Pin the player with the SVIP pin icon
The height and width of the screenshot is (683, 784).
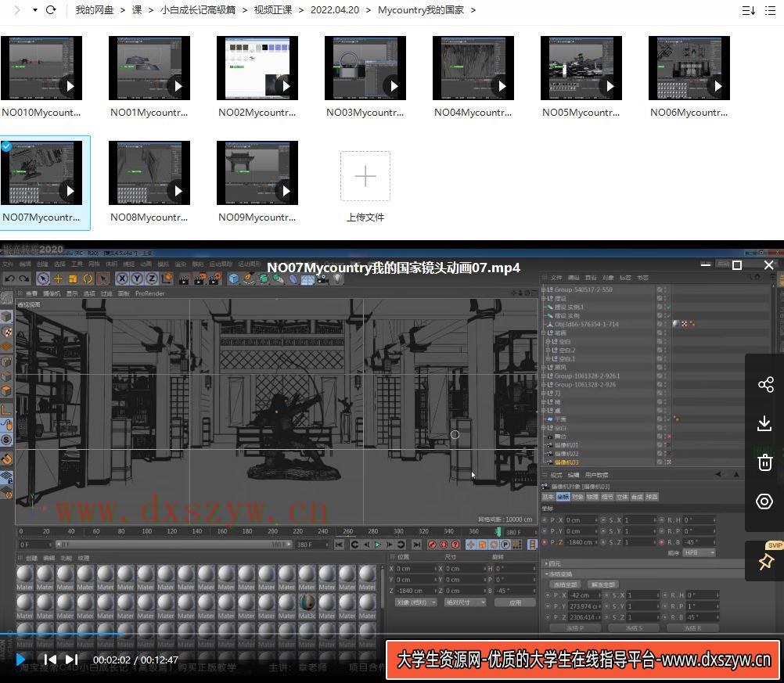(765, 561)
